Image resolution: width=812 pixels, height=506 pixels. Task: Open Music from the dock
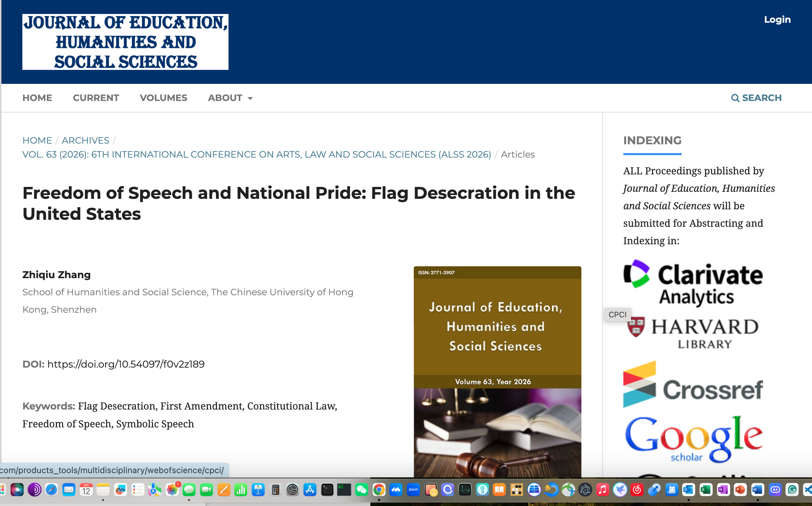point(603,490)
